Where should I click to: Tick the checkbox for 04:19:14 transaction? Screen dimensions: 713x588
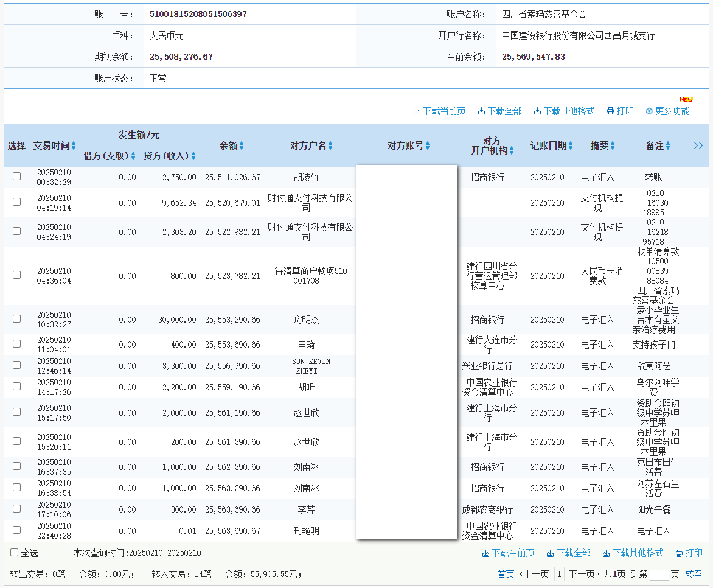point(17,201)
